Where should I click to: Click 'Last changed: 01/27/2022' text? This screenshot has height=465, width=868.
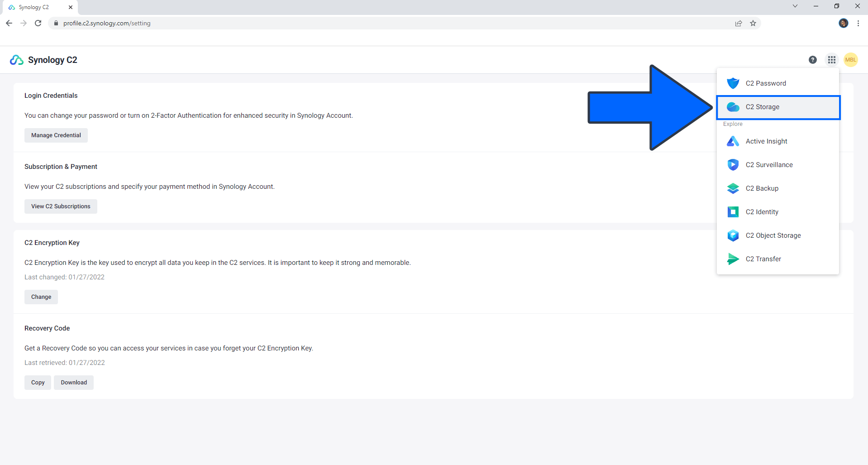point(64,277)
